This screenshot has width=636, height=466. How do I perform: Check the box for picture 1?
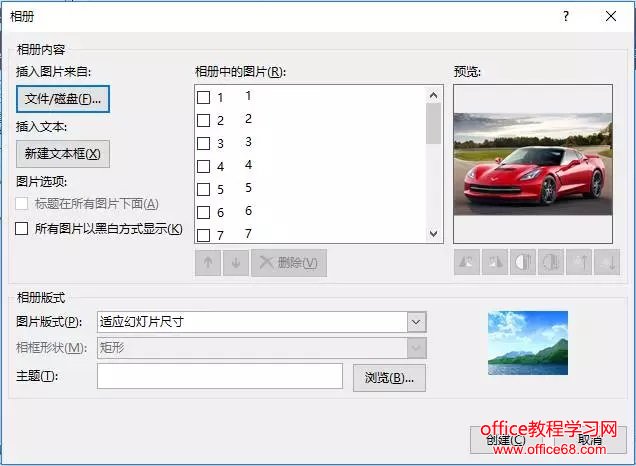tap(203, 97)
